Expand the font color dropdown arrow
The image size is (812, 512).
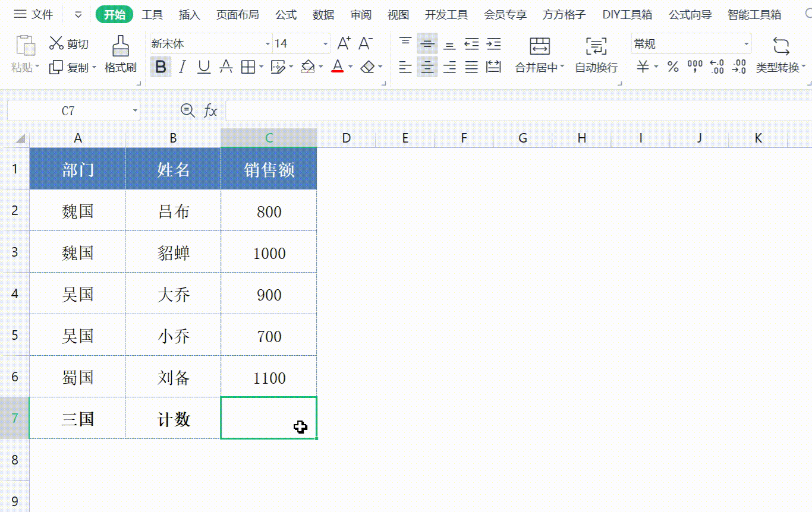coord(351,67)
